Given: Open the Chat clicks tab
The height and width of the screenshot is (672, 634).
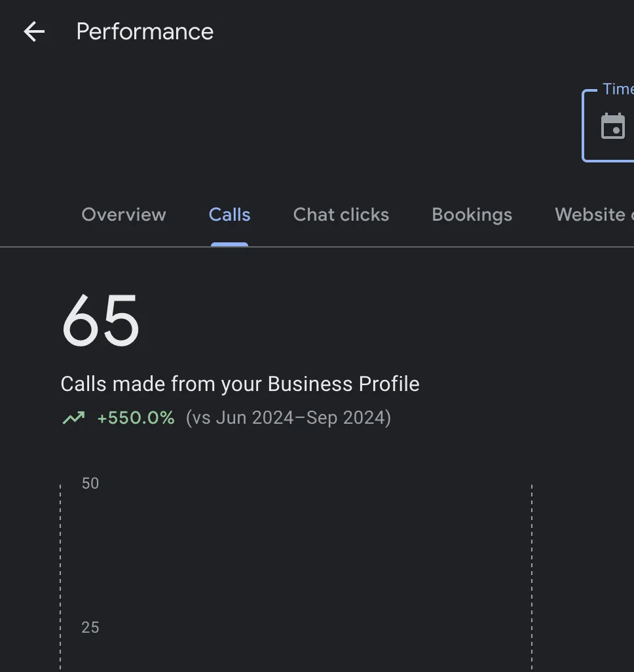Looking at the screenshot, I should point(341,215).
